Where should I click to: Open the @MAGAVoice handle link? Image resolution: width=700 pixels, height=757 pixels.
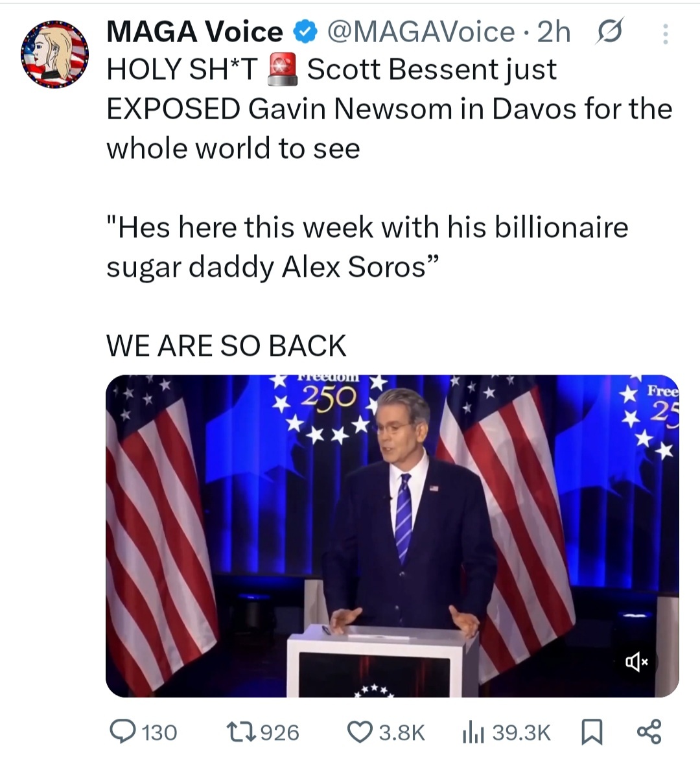point(421,32)
